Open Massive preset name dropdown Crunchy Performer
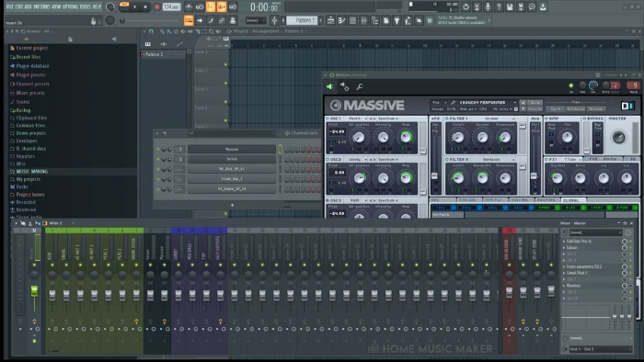 488,103
